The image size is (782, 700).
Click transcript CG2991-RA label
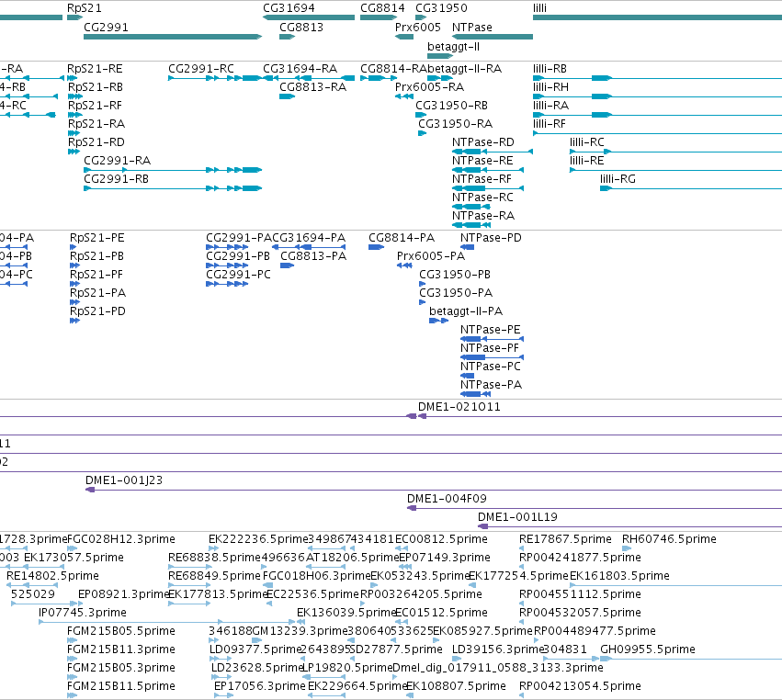pyautogui.click(x=118, y=161)
